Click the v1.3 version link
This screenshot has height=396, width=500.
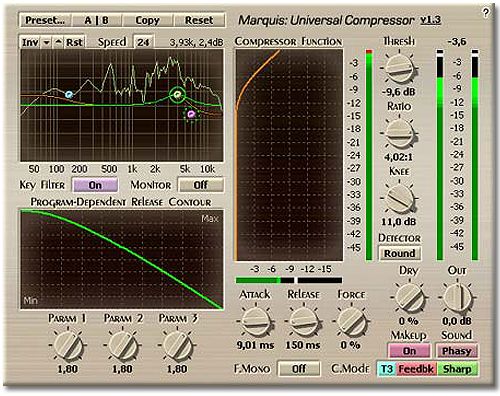pyautogui.click(x=430, y=20)
